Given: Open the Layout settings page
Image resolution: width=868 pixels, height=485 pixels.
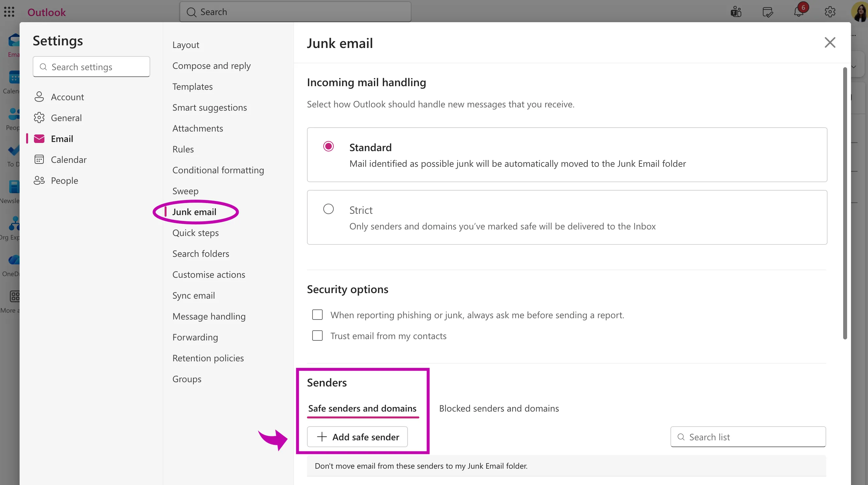Looking at the screenshot, I should 186,45.
